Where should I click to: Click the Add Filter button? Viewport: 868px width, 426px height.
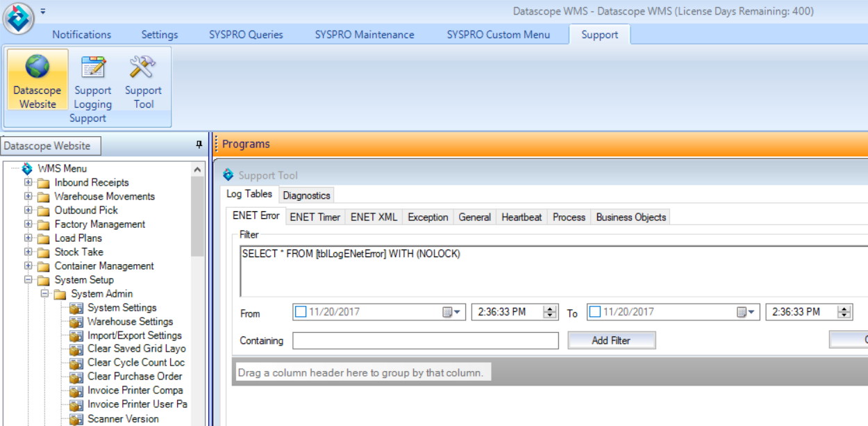tap(611, 340)
